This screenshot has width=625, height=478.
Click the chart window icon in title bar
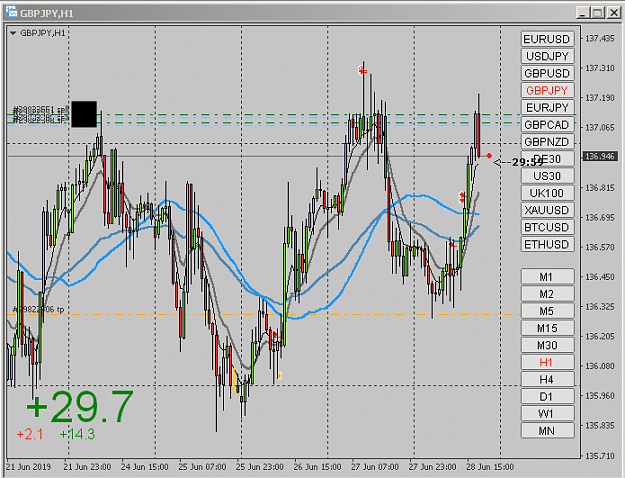pos(11,12)
